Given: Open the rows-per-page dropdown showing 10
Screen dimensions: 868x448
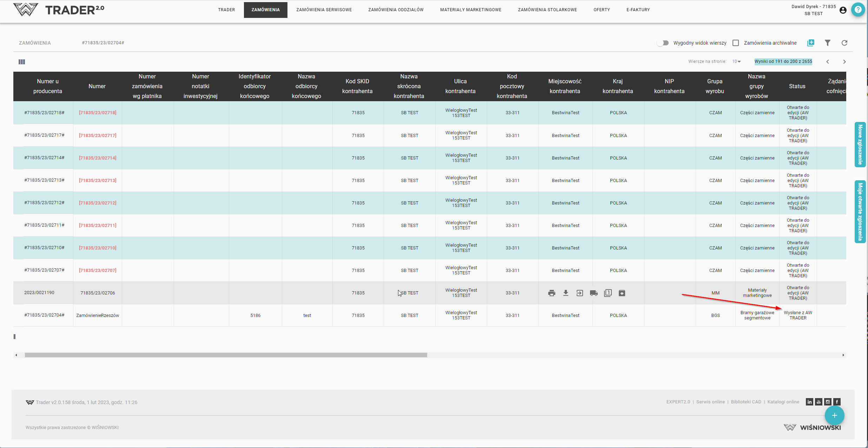Looking at the screenshot, I should (x=736, y=61).
